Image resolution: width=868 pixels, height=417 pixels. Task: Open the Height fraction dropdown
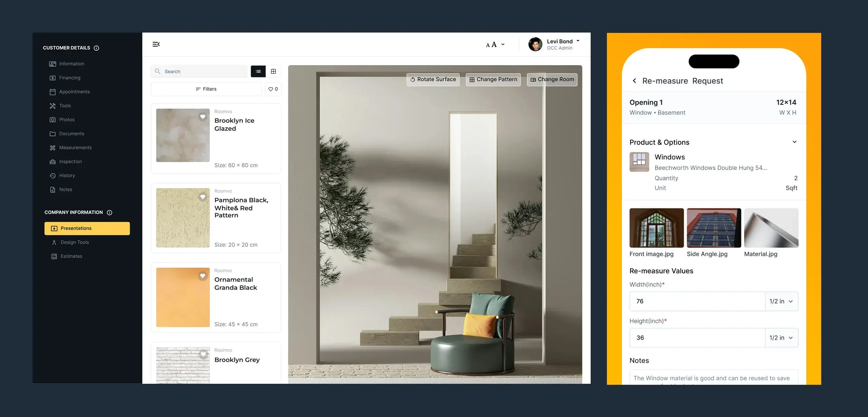(x=781, y=338)
